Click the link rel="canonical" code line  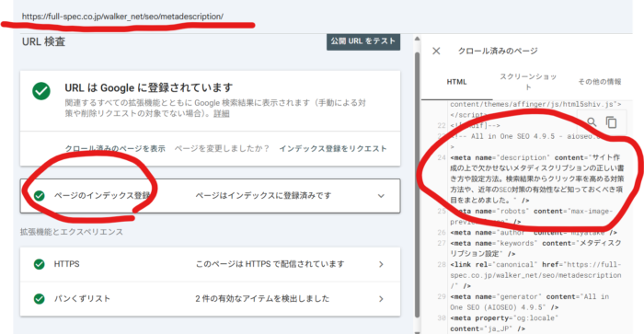[x=535, y=275]
